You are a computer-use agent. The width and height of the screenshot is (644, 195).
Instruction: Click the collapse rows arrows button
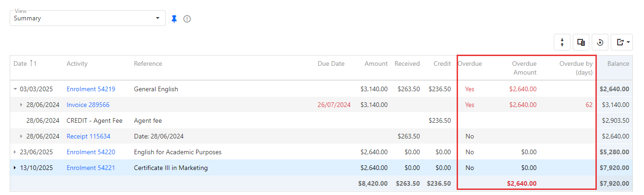562,42
